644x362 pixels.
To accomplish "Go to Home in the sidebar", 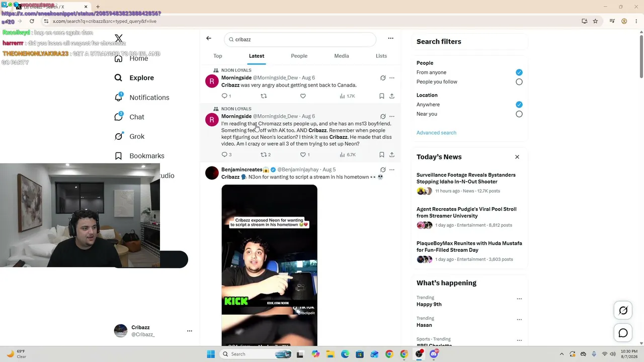I will click(x=131, y=58).
